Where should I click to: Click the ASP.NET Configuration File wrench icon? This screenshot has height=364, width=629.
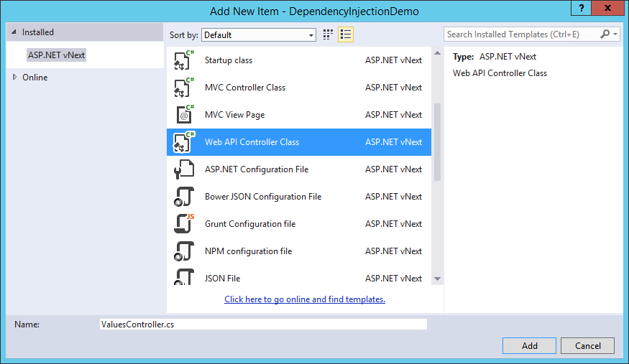184,169
